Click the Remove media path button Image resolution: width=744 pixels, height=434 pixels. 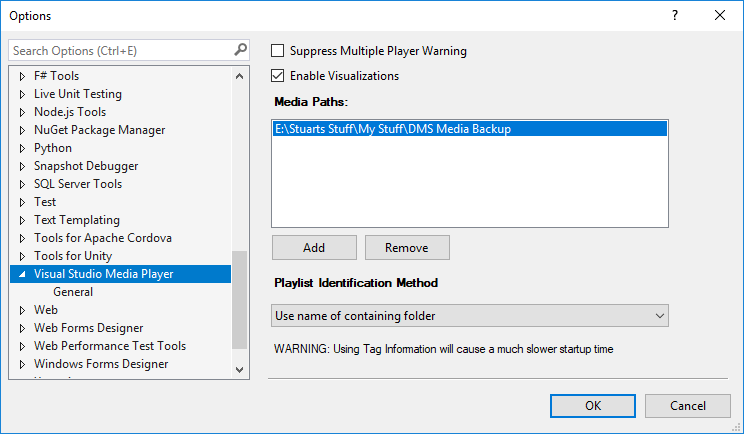(407, 248)
